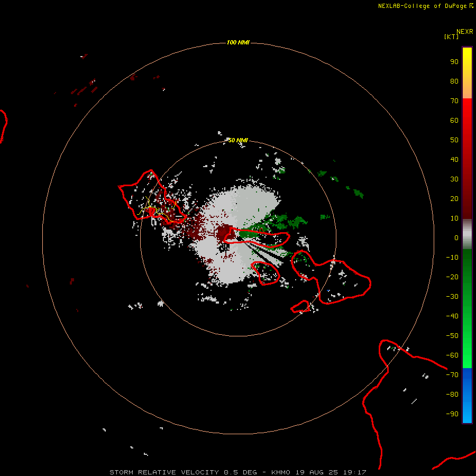Click the 60 value on velocity scale

click(x=454, y=121)
